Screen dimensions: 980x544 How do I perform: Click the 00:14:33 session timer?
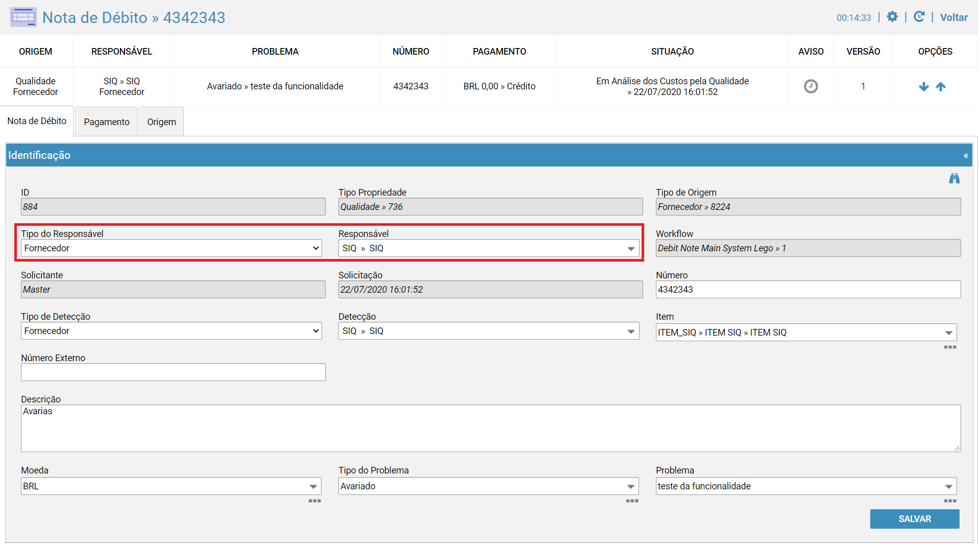coord(853,18)
